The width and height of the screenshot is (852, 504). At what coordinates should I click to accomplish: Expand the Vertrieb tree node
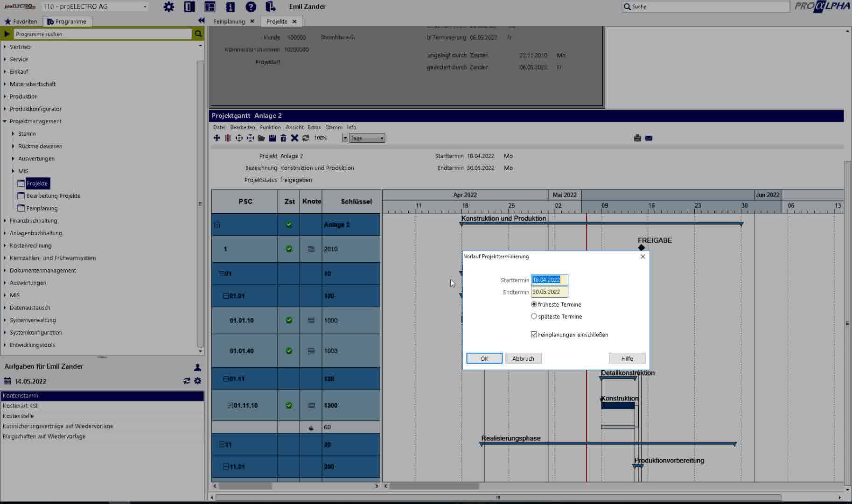[x=5, y=47]
